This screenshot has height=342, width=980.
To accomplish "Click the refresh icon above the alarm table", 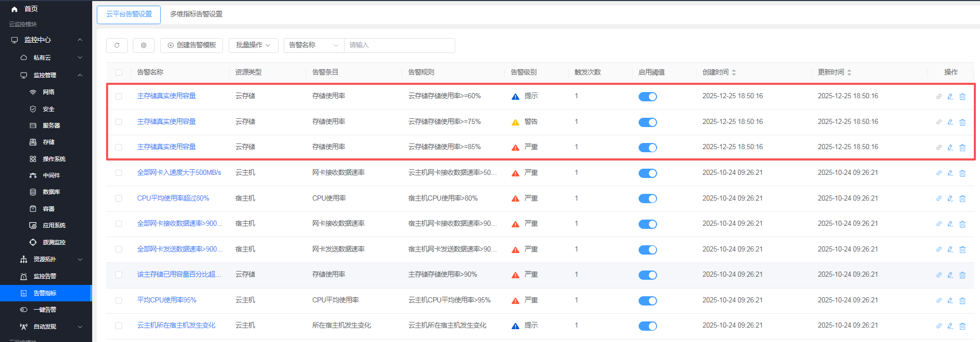I will pyautogui.click(x=117, y=45).
